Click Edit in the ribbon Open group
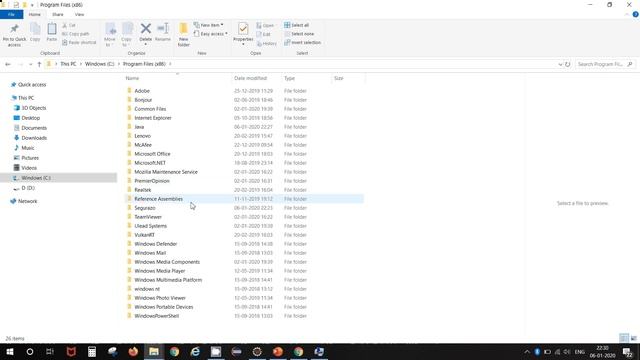The image size is (640, 360). coord(264,34)
